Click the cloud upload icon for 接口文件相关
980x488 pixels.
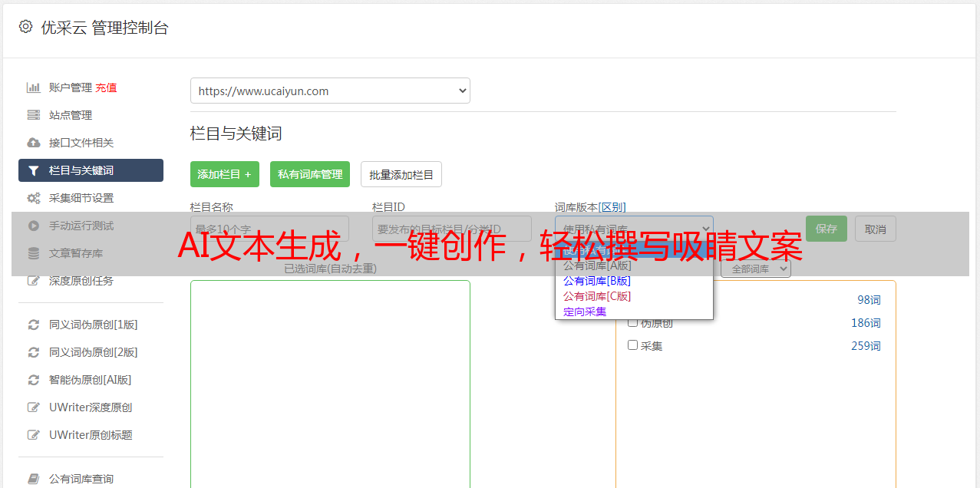[33, 143]
